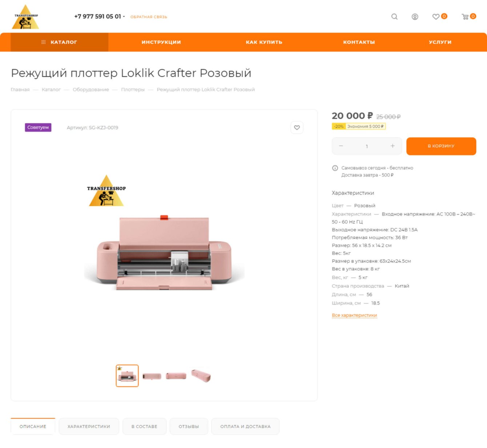Open wishlist heart icon in header
The image size is (487, 448).
436,17
